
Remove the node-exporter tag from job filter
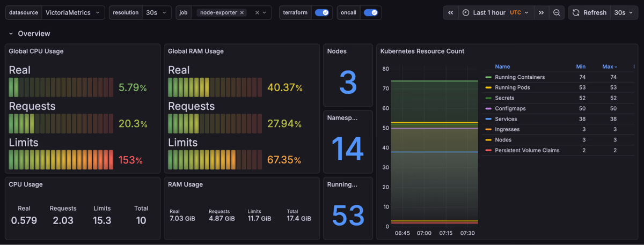tap(241, 12)
